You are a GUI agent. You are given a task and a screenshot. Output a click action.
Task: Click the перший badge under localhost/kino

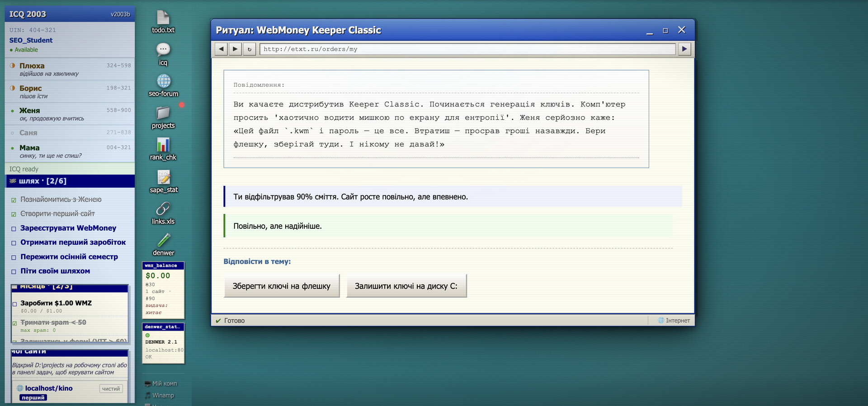pyautogui.click(x=33, y=398)
